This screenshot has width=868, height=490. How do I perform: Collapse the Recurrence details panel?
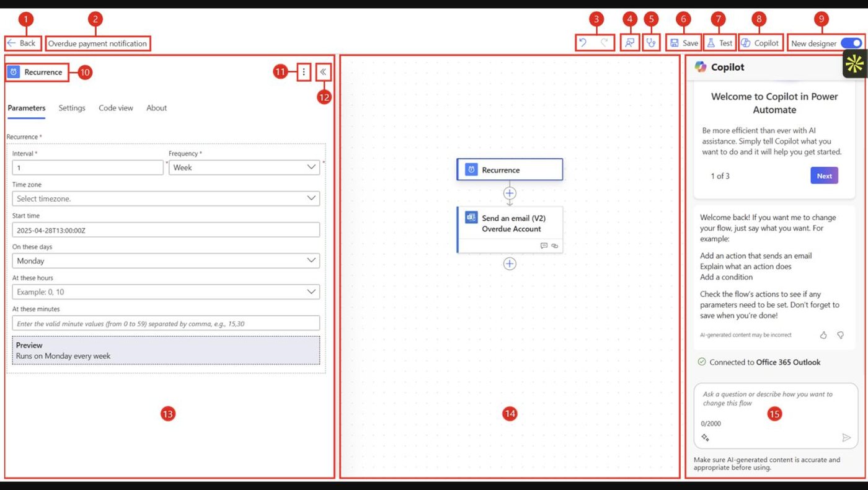(x=323, y=72)
